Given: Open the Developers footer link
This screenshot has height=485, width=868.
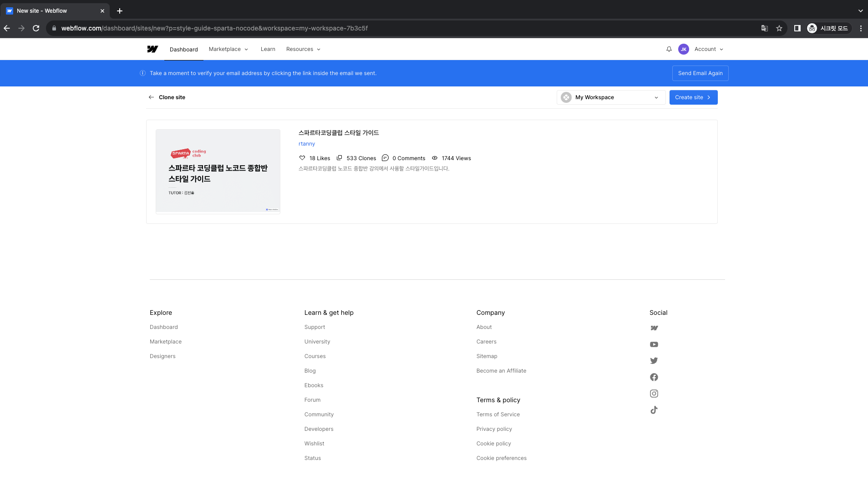Looking at the screenshot, I should tap(319, 429).
